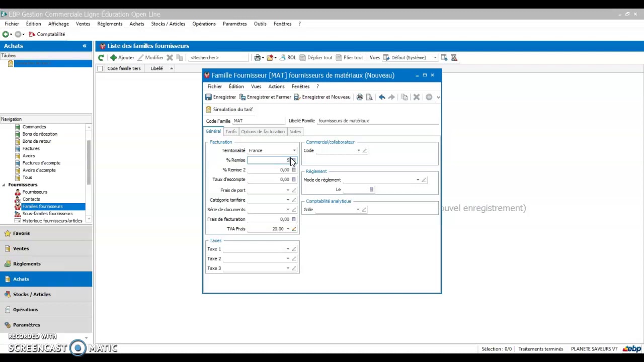Open the Taxe 3 dropdown
644x362 pixels.
pyautogui.click(x=288, y=268)
